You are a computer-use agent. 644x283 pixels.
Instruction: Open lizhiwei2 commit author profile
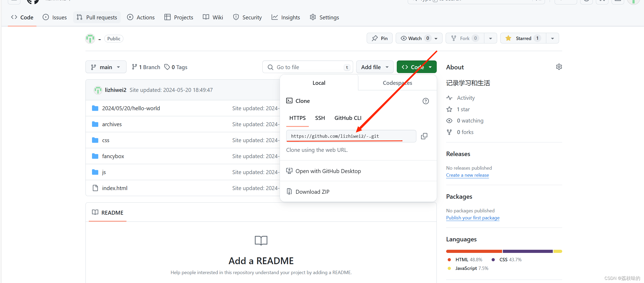pos(116,90)
